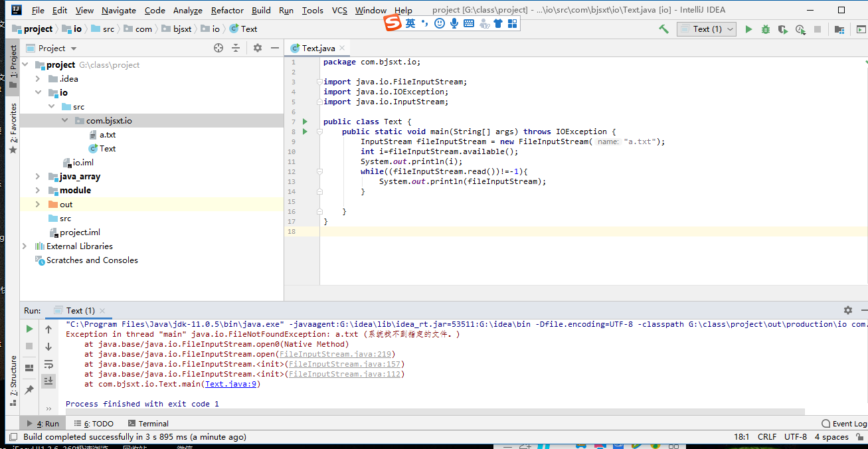Open the File menu
Image resolution: width=868 pixels, height=449 pixels.
[x=38, y=10]
